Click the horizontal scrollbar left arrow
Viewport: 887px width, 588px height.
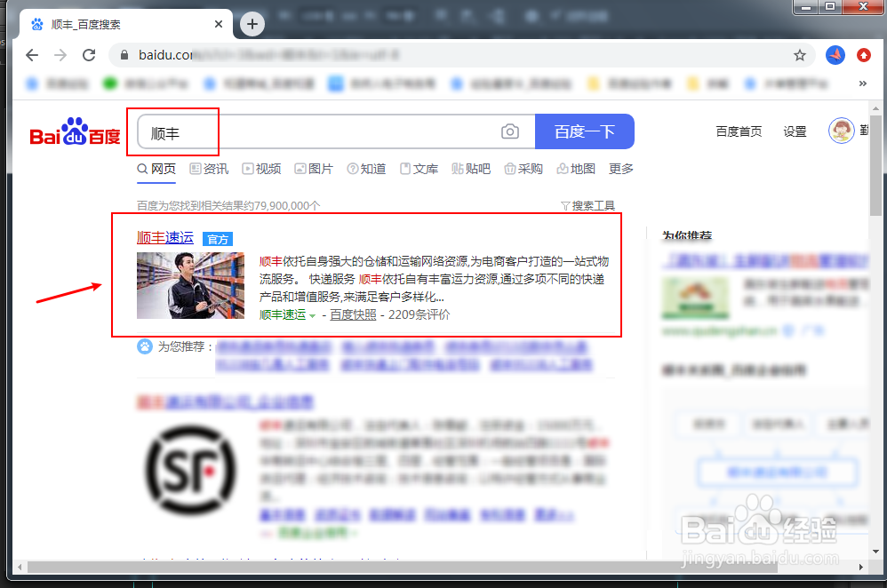[x=20, y=567]
